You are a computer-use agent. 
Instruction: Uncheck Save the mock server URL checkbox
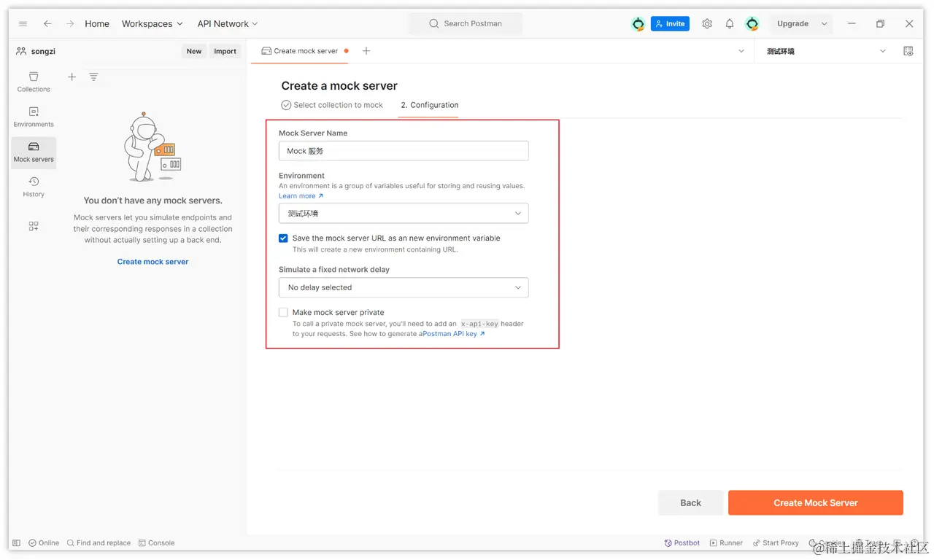tap(283, 238)
